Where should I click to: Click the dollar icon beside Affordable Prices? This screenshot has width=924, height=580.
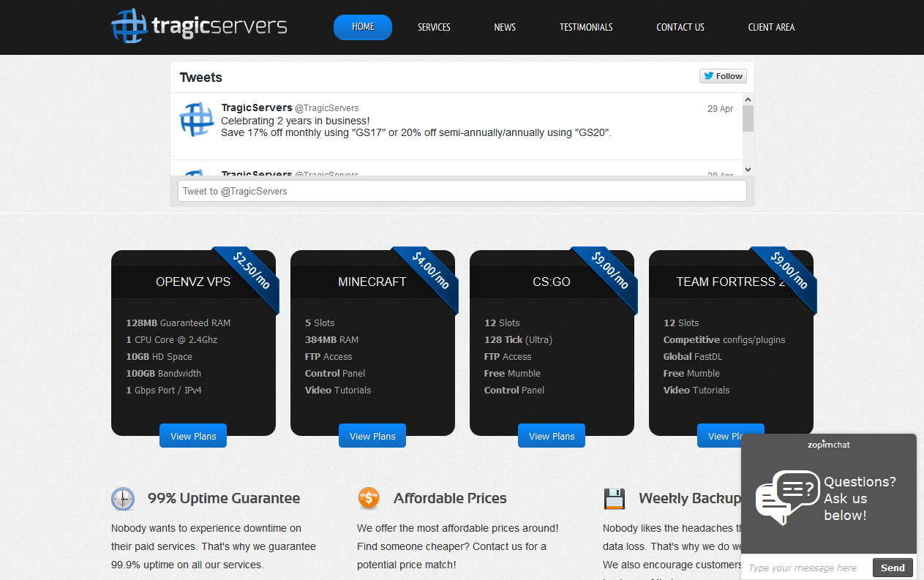[369, 498]
